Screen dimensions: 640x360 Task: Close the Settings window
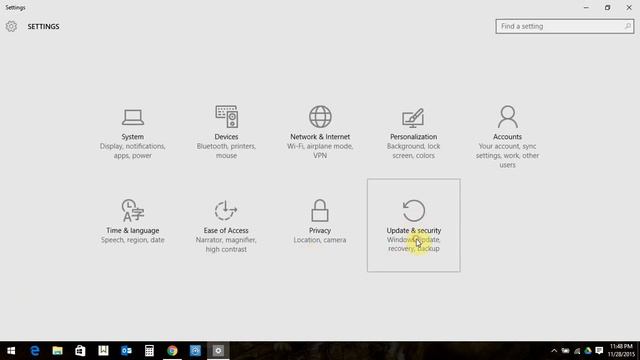pos(629,7)
